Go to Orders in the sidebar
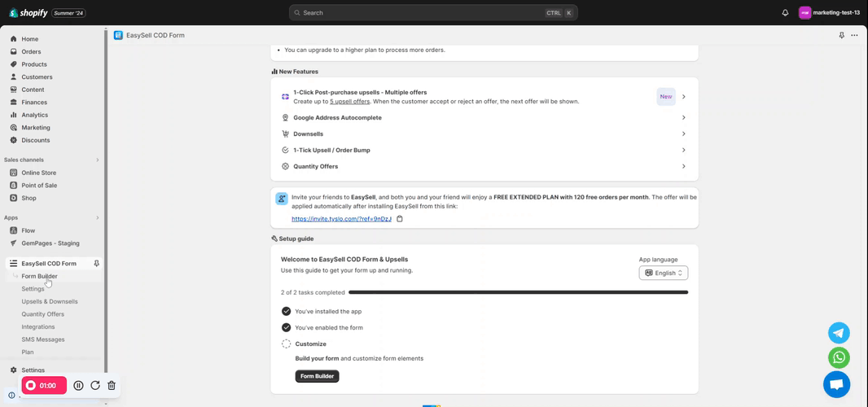 coord(31,51)
